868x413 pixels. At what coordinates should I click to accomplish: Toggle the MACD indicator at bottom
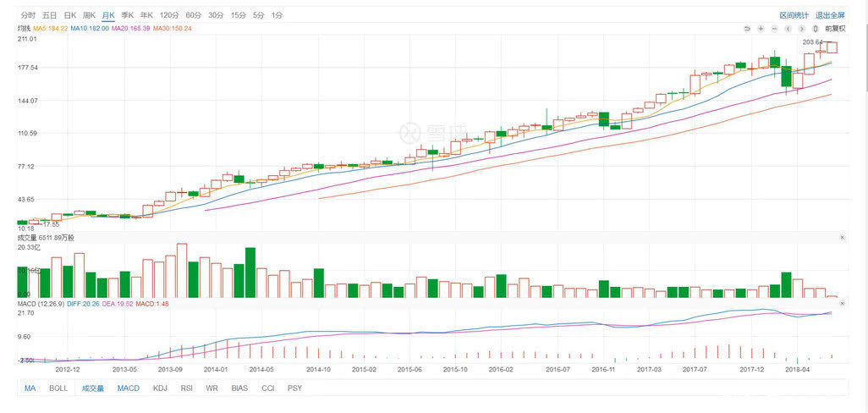tap(129, 388)
